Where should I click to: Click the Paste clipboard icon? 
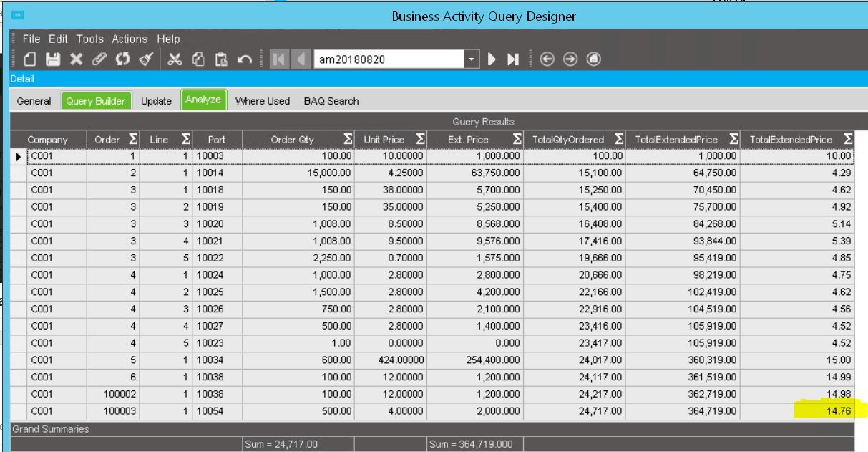tap(221, 59)
